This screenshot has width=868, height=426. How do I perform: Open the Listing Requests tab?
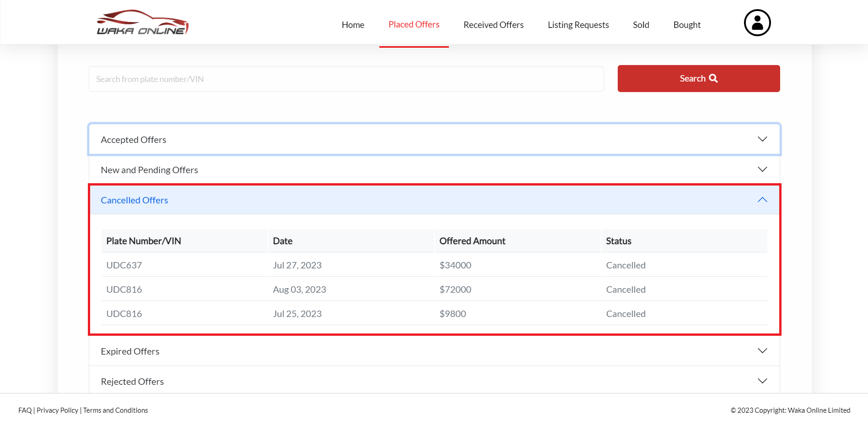[578, 25]
